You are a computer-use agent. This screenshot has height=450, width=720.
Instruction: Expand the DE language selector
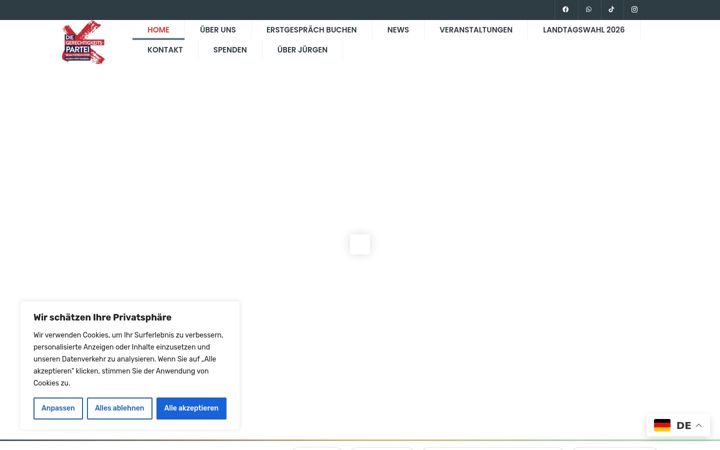[678, 425]
